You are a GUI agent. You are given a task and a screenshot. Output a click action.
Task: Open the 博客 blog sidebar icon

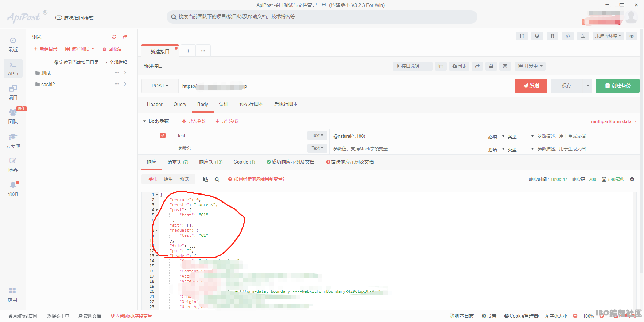13,165
